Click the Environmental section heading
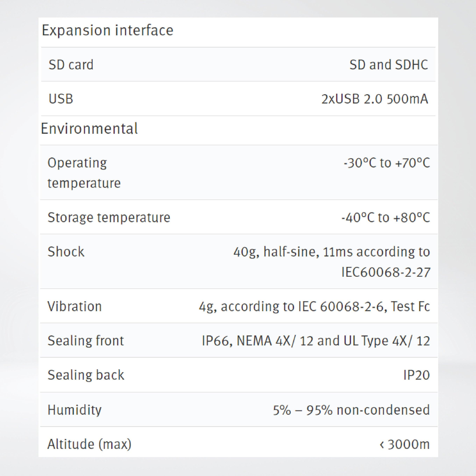 89,129
